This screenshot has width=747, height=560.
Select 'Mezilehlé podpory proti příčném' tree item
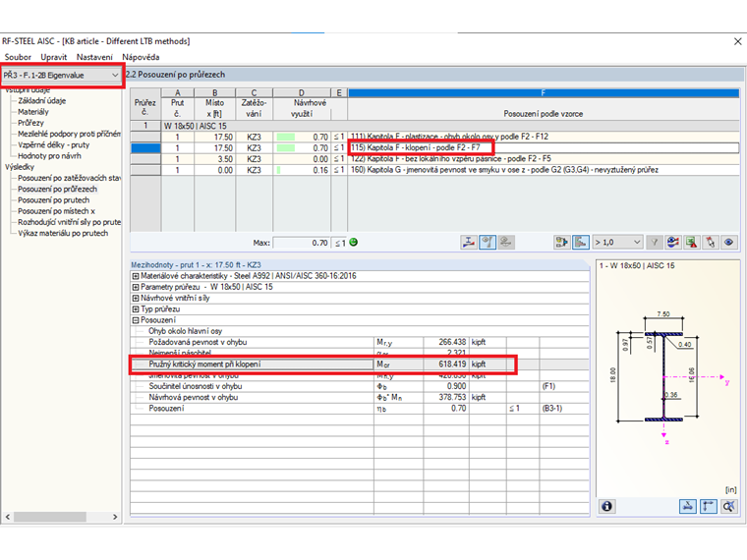click(69, 134)
